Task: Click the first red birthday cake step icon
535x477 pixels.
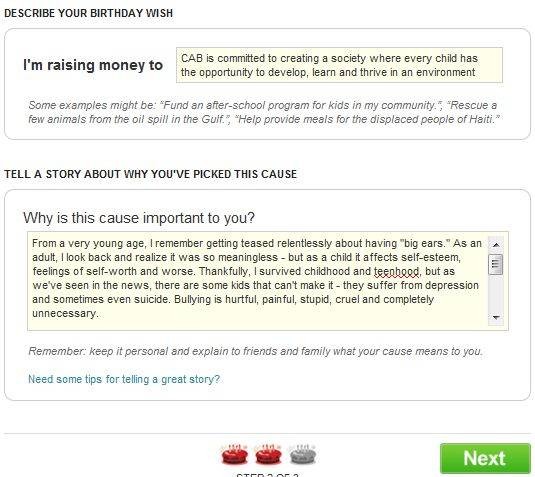Action: click(235, 454)
